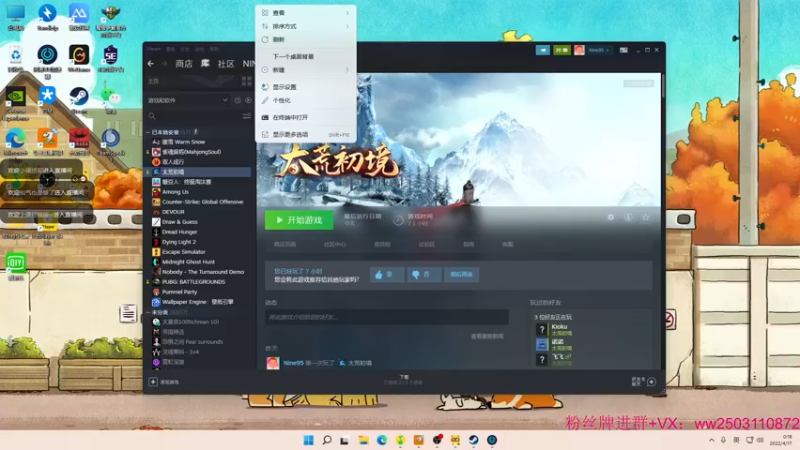Go back with Steam's left arrow
Image resolution: width=800 pixels, height=450 pixels.
pyautogui.click(x=151, y=64)
